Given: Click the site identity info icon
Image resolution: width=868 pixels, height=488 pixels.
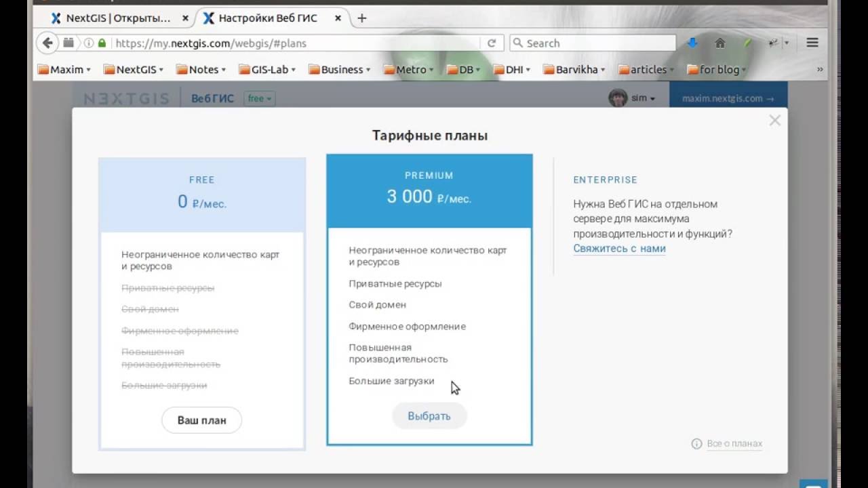Looking at the screenshot, I should 89,43.
